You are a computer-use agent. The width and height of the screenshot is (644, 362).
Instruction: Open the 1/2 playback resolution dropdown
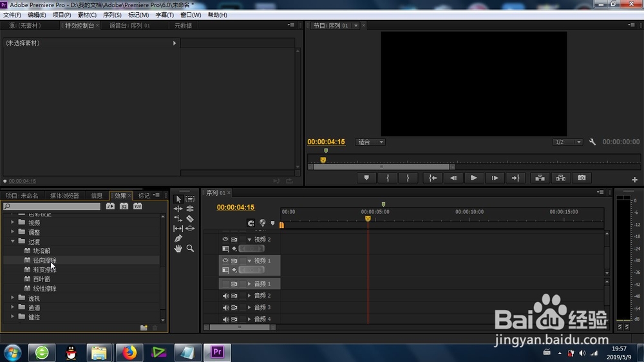point(567,142)
